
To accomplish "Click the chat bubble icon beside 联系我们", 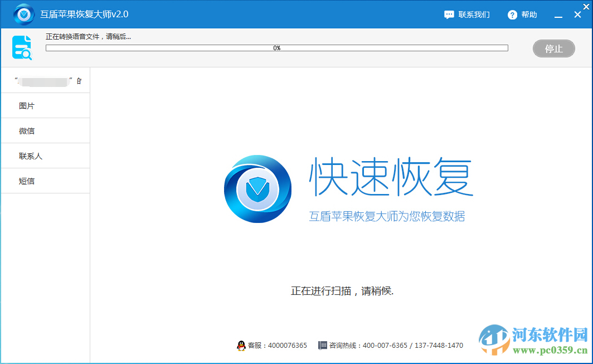I will (449, 14).
